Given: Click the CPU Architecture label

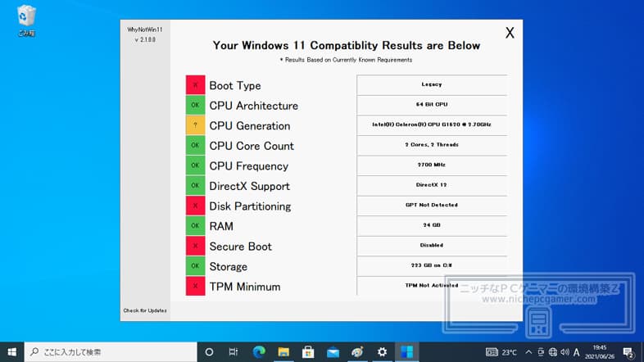Looking at the screenshot, I should point(253,106).
